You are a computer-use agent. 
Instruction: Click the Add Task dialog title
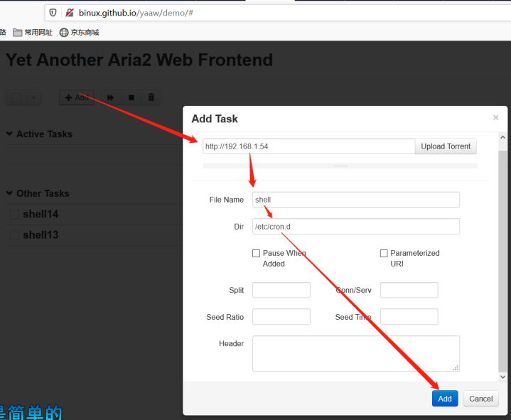(215, 119)
